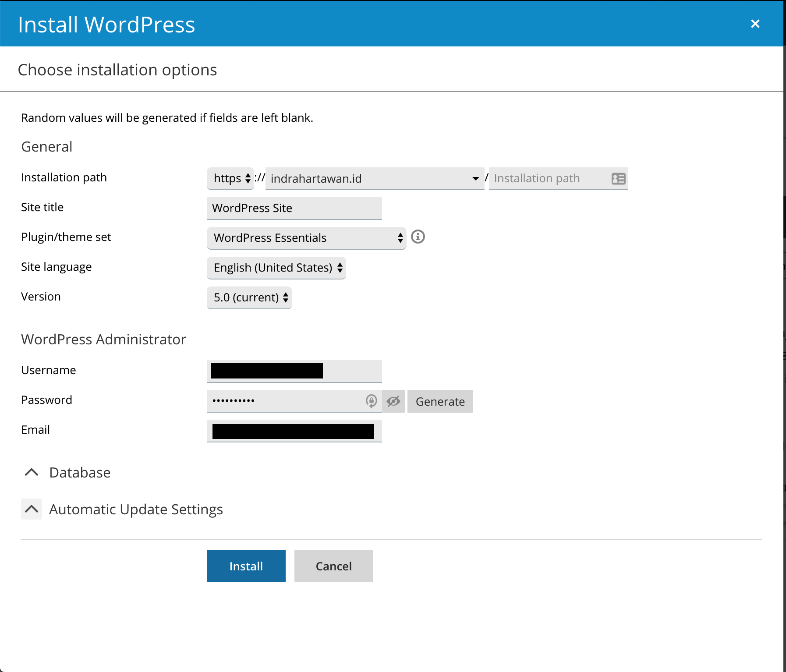Open the indrahartawan.id domain dropdown
Viewport: 786px width, 672px height.
[375, 178]
